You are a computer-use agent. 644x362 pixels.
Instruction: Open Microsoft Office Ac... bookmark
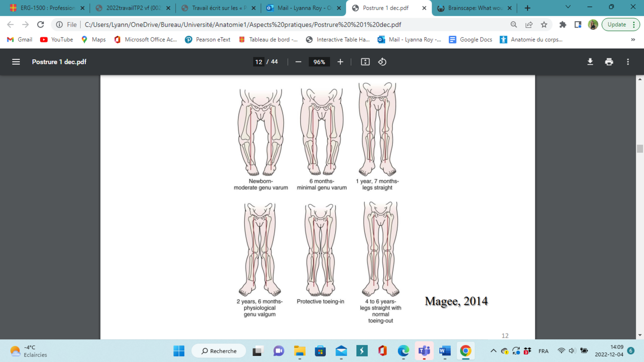coord(145,40)
